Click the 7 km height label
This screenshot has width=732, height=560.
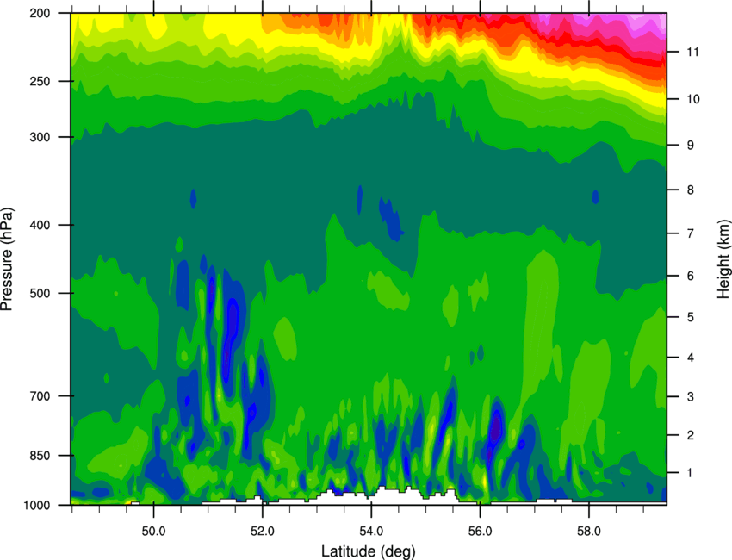click(x=691, y=233)
